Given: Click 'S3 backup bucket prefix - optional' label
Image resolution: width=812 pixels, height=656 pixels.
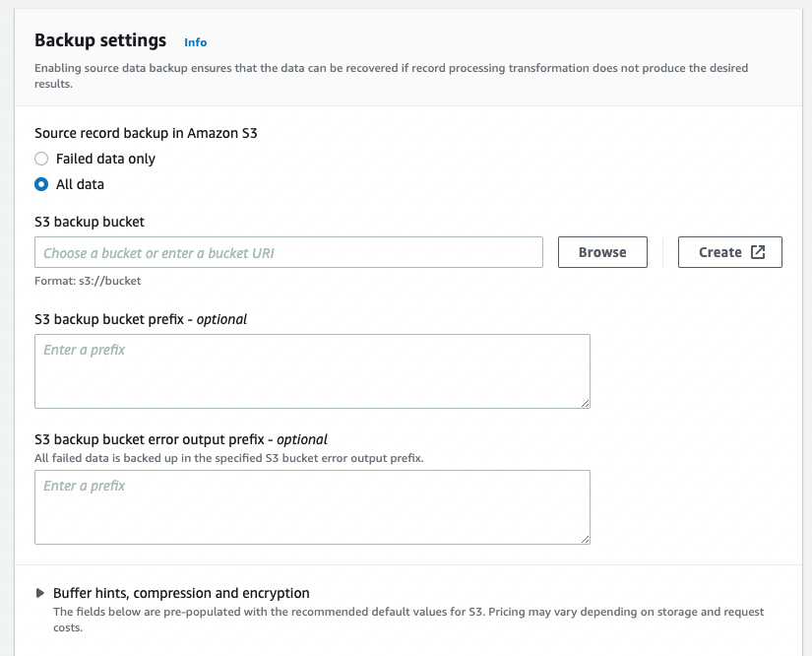Looking at the screenshot, I should click(x=141, y=319).
